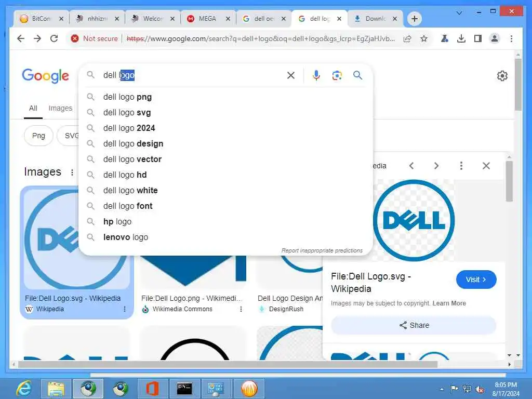Search by image with Google Lens
532x399 pixels.
pos(337,75)
